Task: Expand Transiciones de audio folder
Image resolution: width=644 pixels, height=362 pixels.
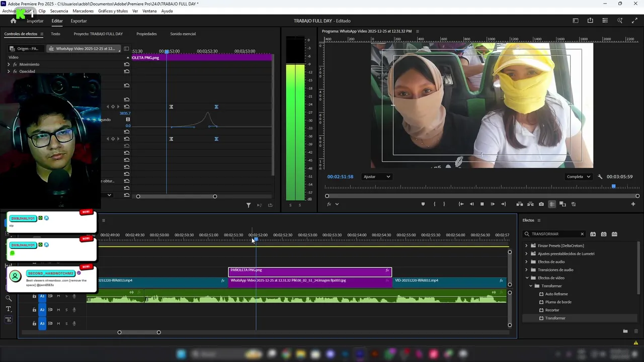Action: [x=527, y=270]
